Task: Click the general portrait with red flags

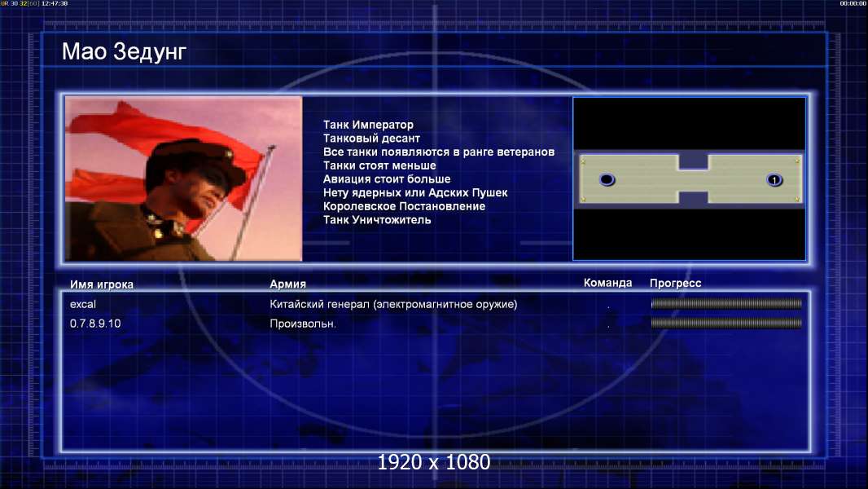Action: [x=184, y=178]
